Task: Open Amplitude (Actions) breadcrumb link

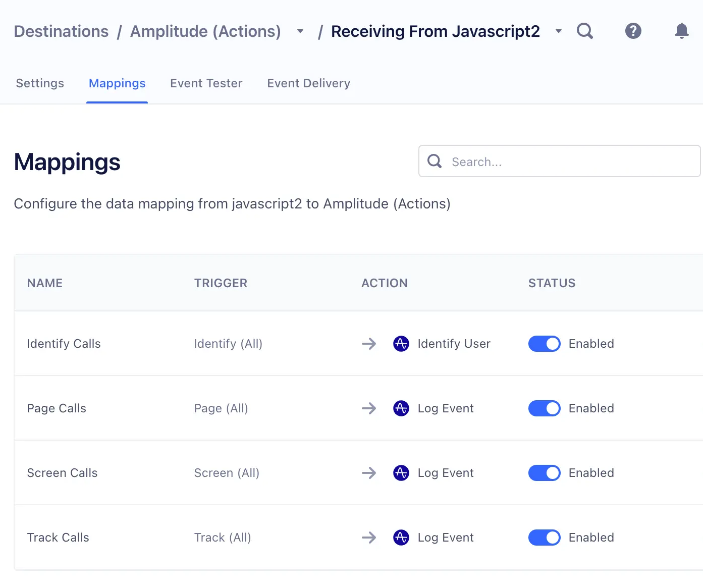Action: pos(205,31)
